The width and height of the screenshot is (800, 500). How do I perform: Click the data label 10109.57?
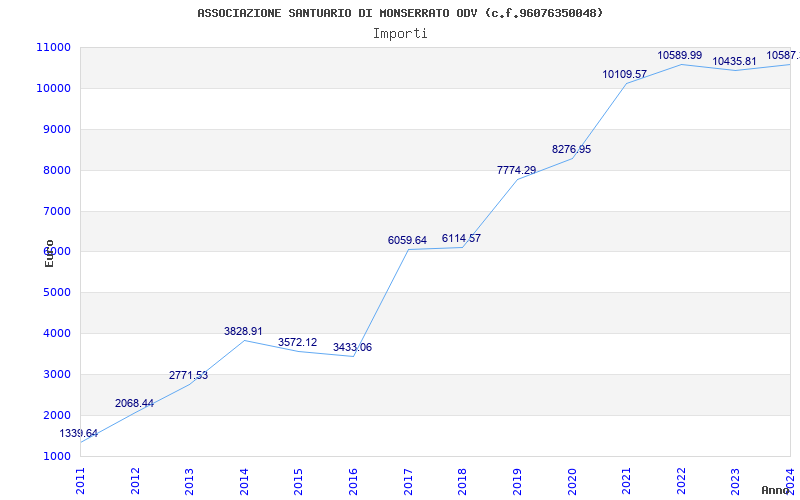pos(624,74)
